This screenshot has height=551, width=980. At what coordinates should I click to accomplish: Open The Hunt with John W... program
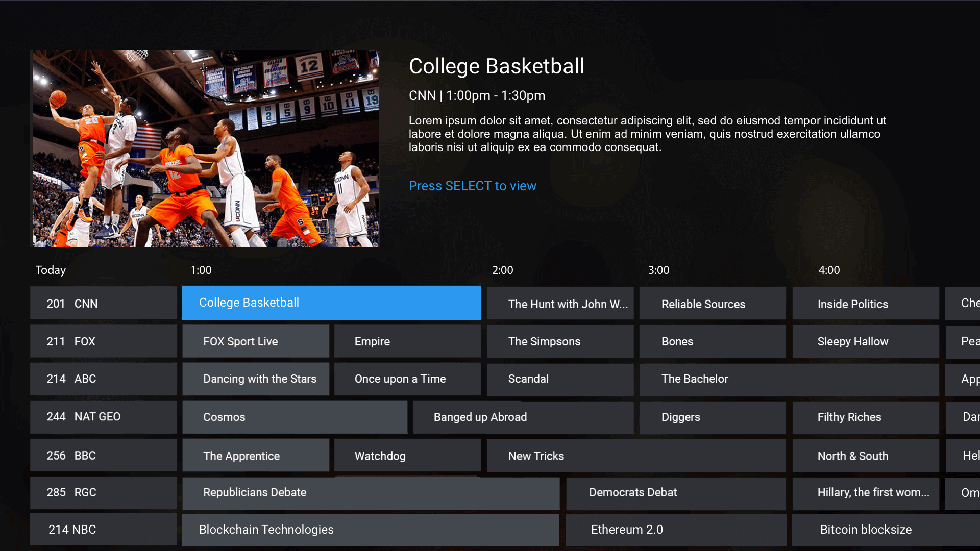tap(560, 304)
